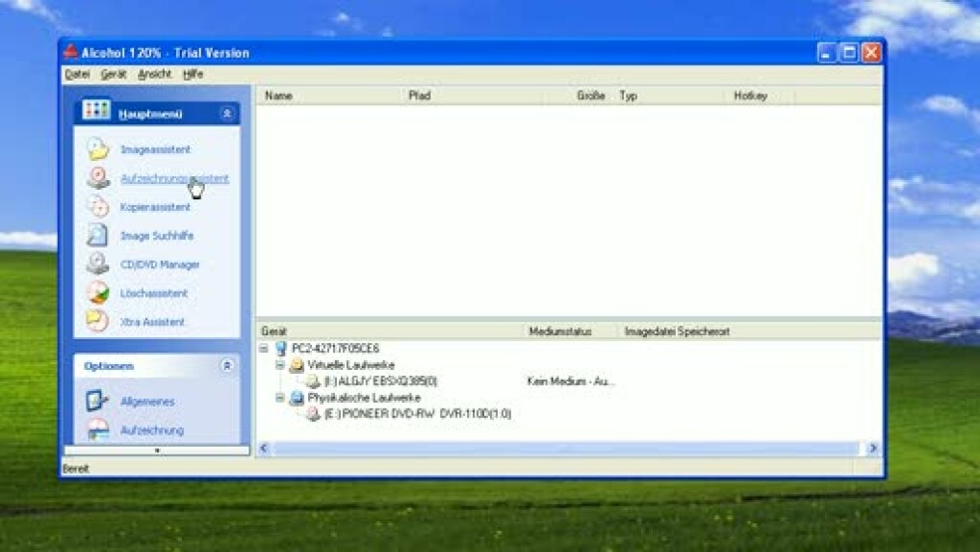Image resolution: width=980 pixels, height=552 pixels.
Task: Click the Aufzeichnung options icon
Action: [x=97, y=430]
